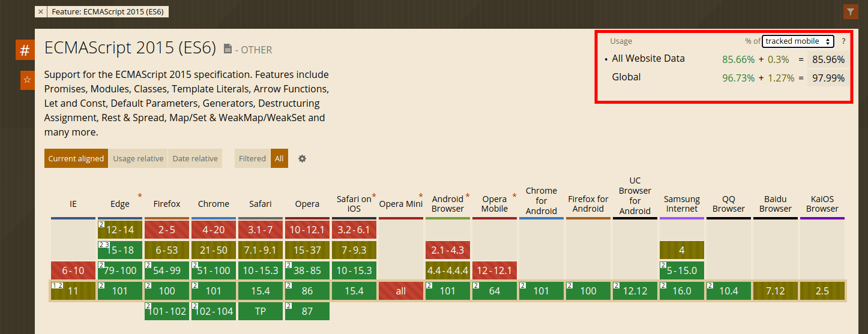Click Edge 79-100 support cell

coord(120,270)
